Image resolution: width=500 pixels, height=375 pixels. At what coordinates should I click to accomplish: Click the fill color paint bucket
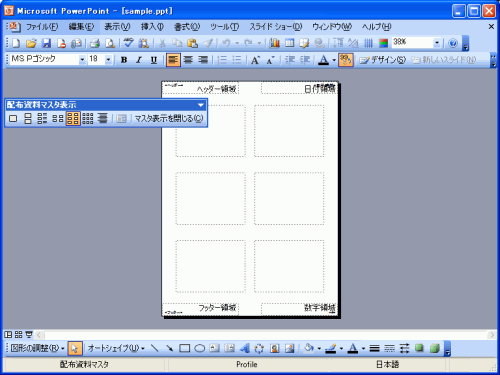[x=309, y=348]
